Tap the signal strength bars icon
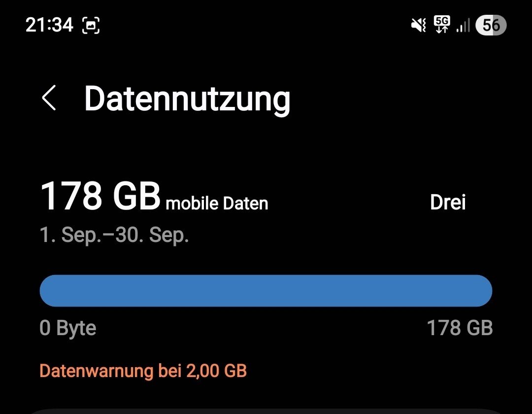The height and width of the screenshot is (414, 532). (463, 25)
